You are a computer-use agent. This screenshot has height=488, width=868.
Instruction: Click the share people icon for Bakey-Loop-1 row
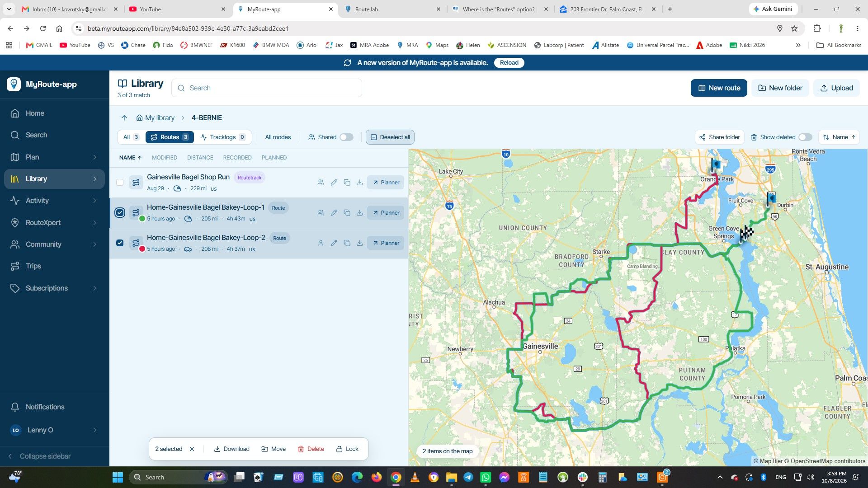point(321,213)
